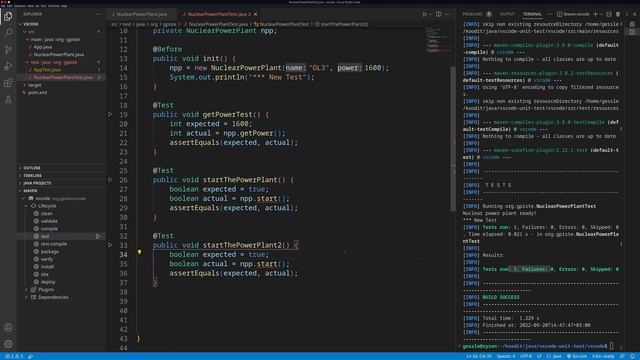Open editor More Actions ellipsis
Viewport: 640px width, 360px height.
447,14
